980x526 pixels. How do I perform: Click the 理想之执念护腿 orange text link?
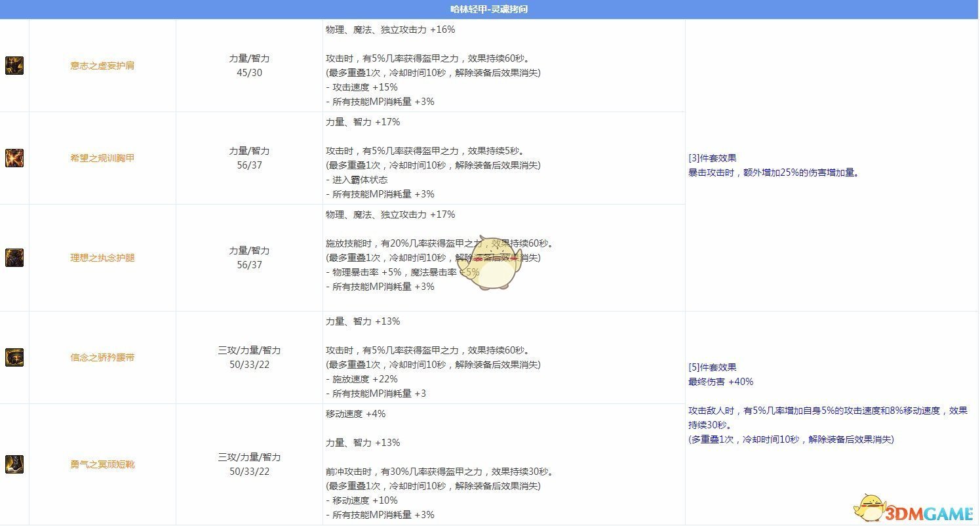point(102,257)
